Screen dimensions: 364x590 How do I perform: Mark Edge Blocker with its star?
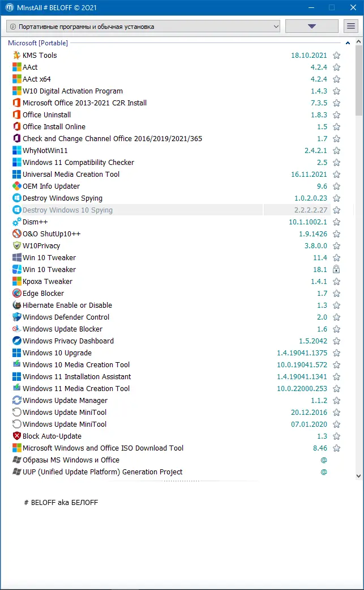coord(337,294)
